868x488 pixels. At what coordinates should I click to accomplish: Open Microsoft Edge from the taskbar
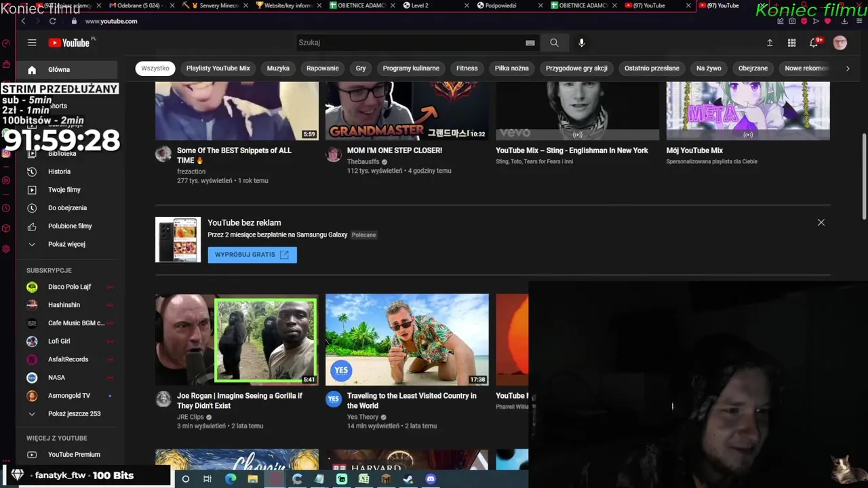tap(231, 479)
